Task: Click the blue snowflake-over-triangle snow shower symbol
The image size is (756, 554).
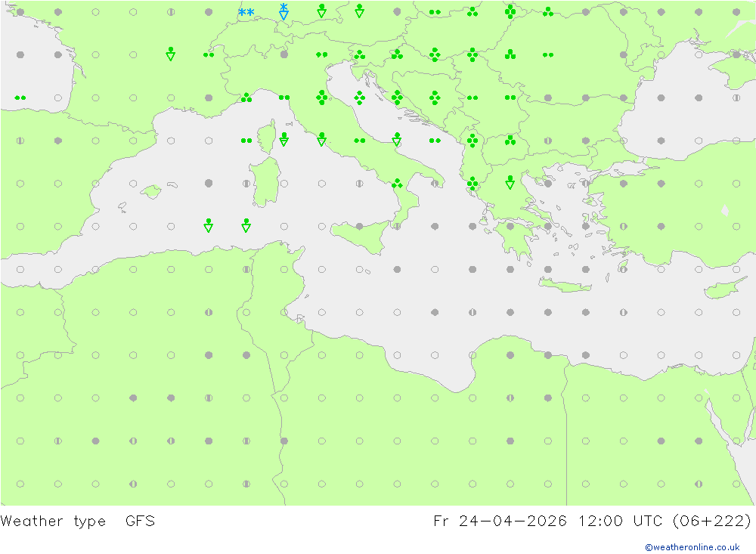Action: pos(284,11)
